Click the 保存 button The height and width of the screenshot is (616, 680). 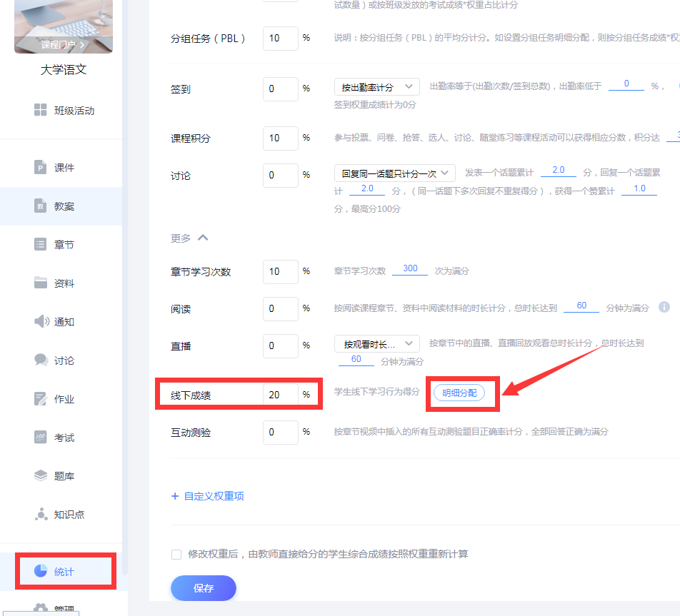[x=204, y=588]
